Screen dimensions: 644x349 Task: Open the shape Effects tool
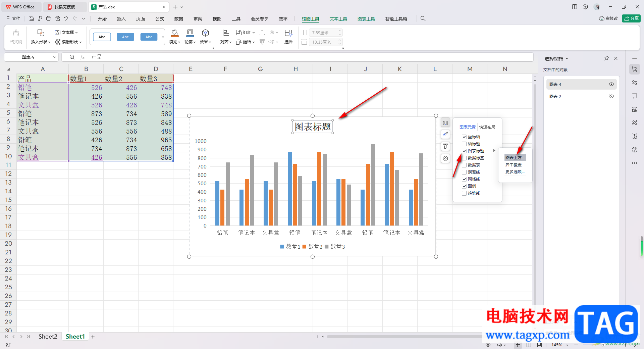point(206,37)
